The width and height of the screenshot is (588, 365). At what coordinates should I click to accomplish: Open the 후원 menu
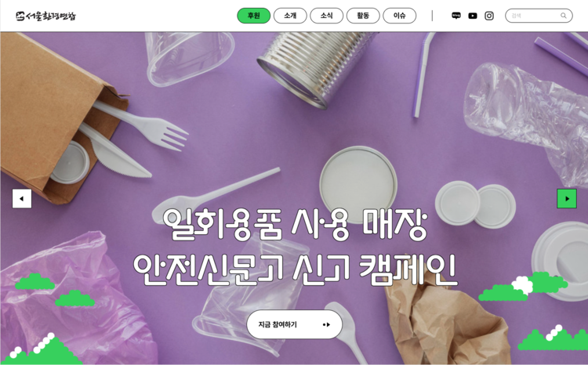(253, 16)
